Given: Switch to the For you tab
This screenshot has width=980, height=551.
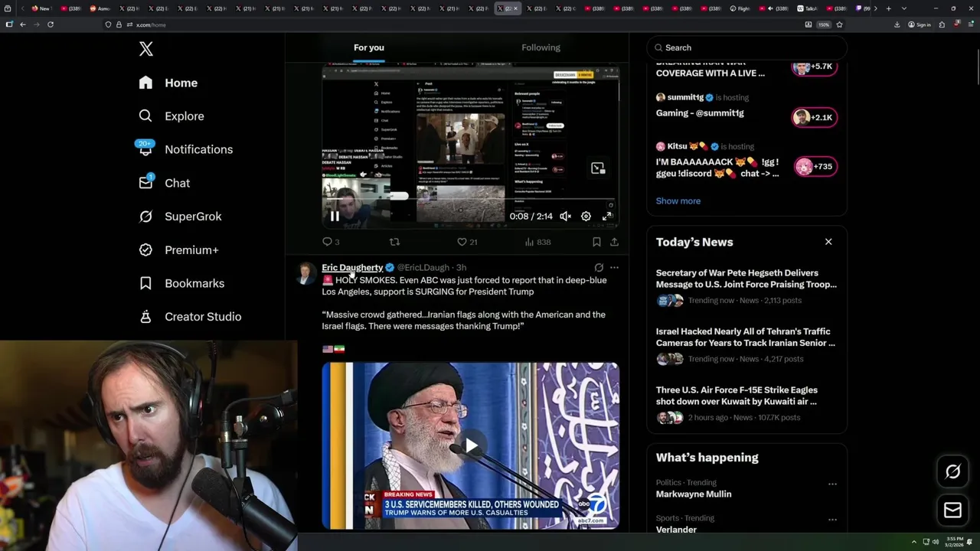Looking at the screenshot, I should tap(369, 47).
